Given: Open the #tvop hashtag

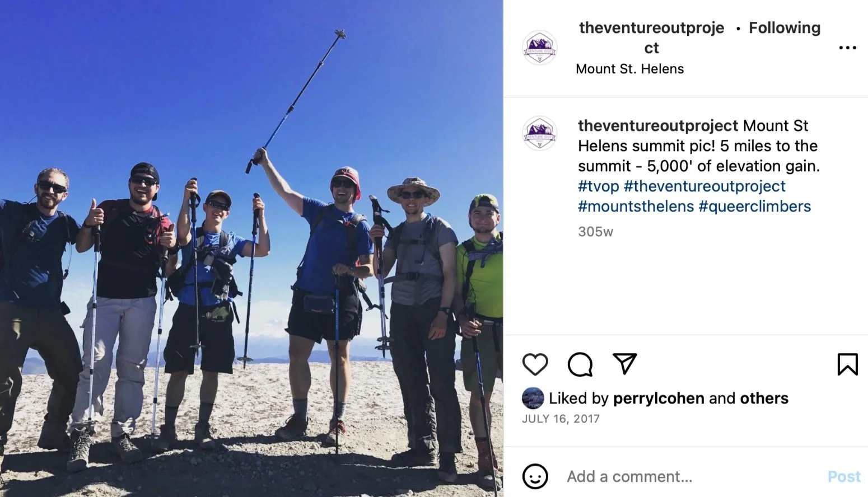Looking at the screenshot, I should [x=599, y=186].
